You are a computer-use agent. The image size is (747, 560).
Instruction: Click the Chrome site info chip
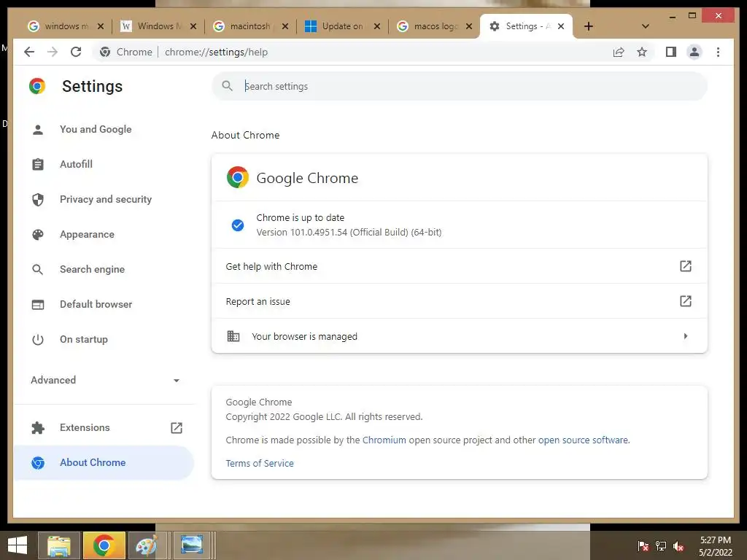point(125,52)
